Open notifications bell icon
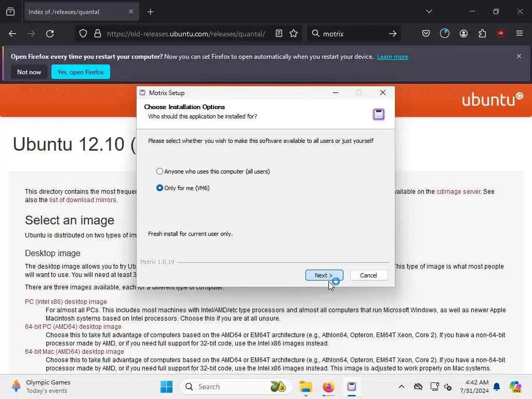The height and width of the screenshot is (399, 532). (497, 387)
